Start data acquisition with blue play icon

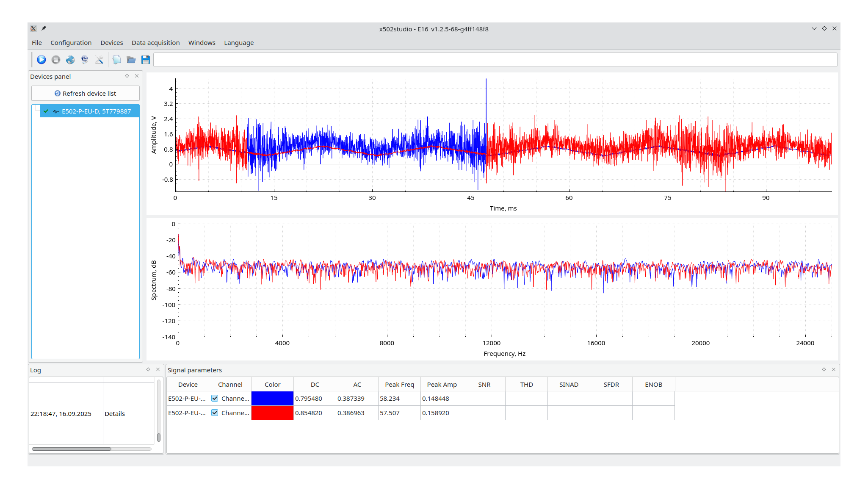coord(41,60)
